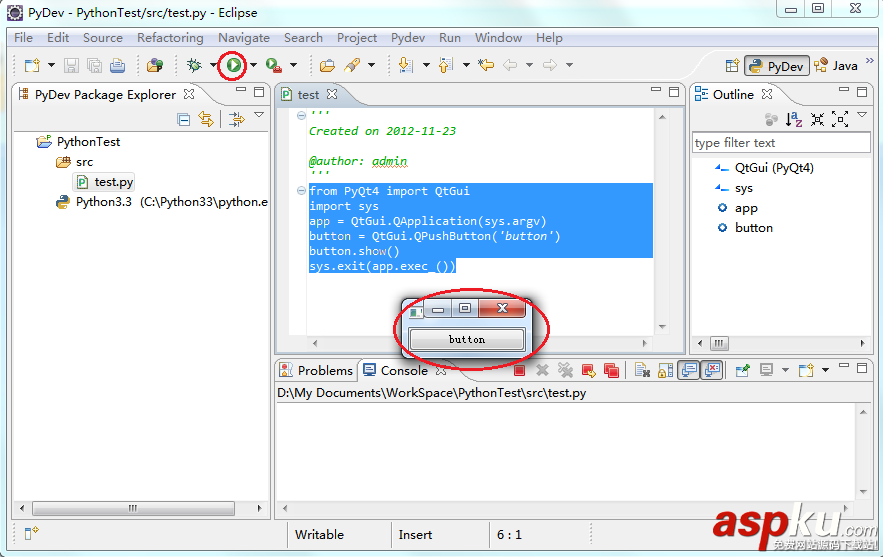Toggle Show Console on standard error change
The image size is (883, 557).
pos(712,371)
